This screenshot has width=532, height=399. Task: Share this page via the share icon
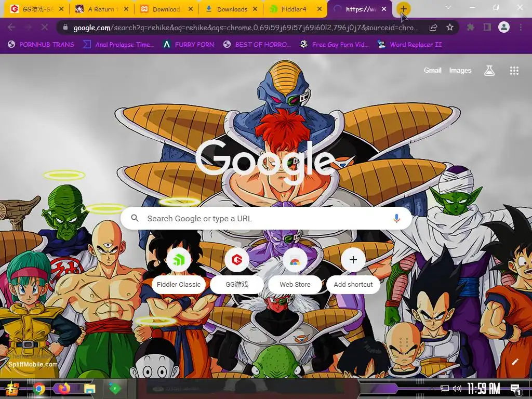433,27
